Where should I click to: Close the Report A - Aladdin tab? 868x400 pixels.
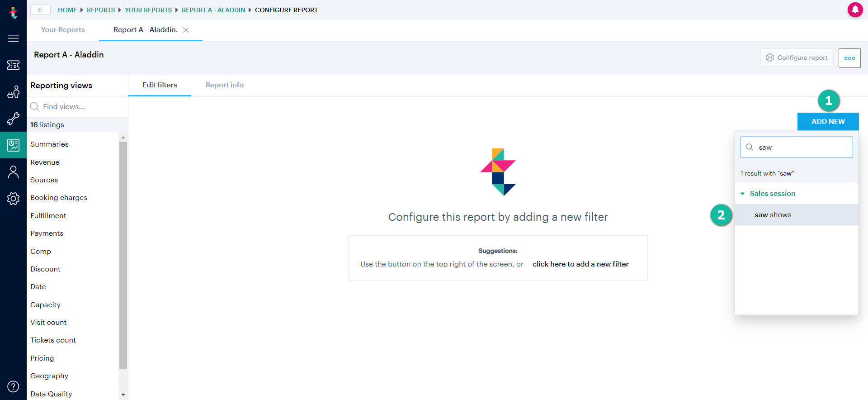click(x=186, y=30)
